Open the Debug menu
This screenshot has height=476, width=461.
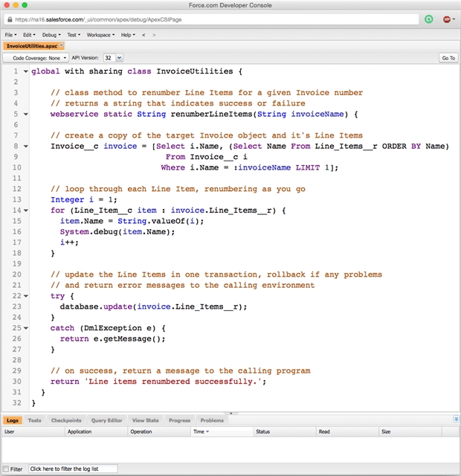point(51,35)
